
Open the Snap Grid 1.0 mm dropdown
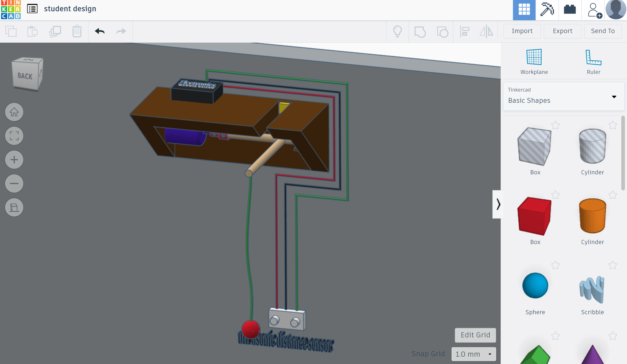point(473,354)
